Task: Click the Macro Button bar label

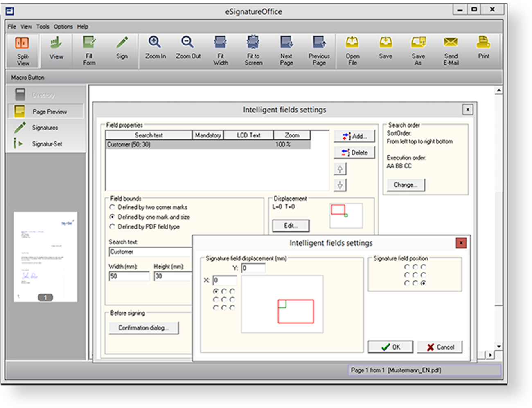Action: [28, 77]
